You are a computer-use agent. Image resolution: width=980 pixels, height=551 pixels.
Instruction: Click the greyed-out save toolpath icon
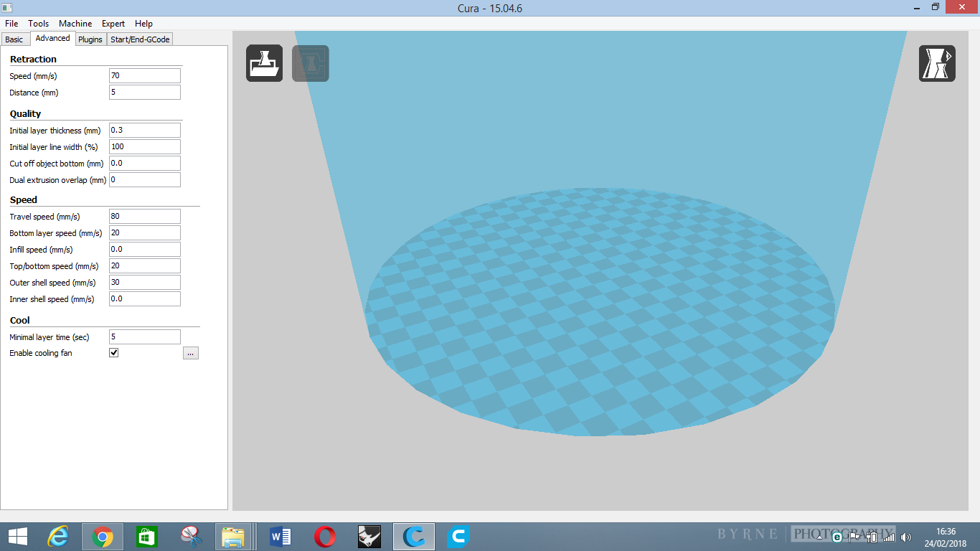point(310,63)
